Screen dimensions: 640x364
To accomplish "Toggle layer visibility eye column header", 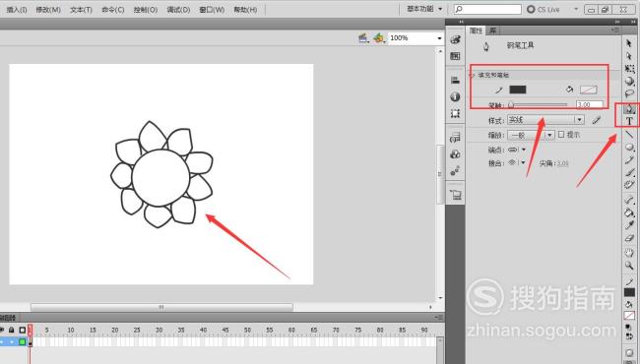I will 2,330.
